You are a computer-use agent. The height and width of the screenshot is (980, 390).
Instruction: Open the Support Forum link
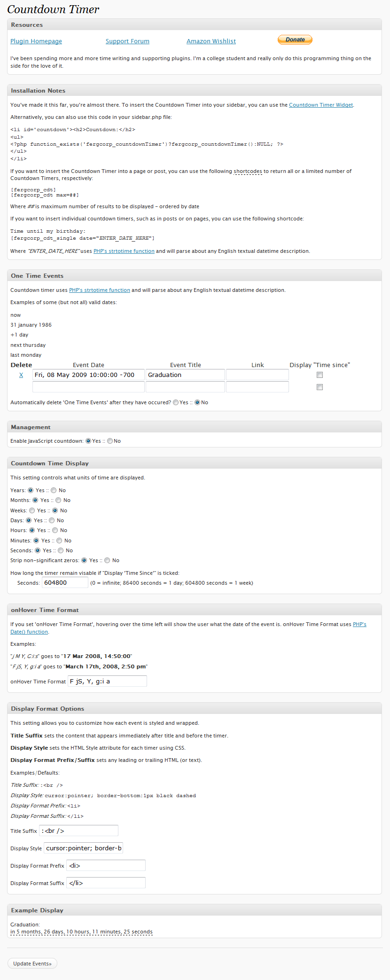127,41
